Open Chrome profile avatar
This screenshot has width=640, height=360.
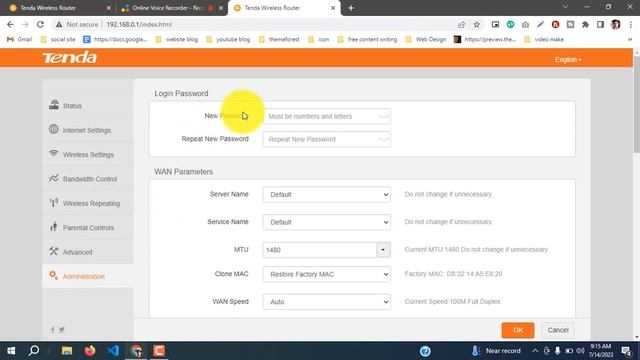click(x=616, y=24)
